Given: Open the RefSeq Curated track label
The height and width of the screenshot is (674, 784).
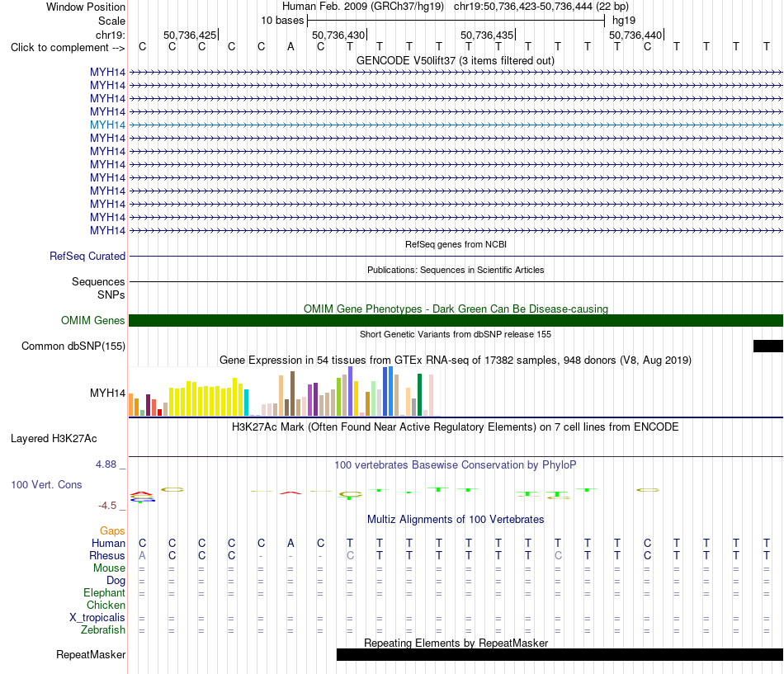Looking at the screenshot, I should click(x=87, y=256).
